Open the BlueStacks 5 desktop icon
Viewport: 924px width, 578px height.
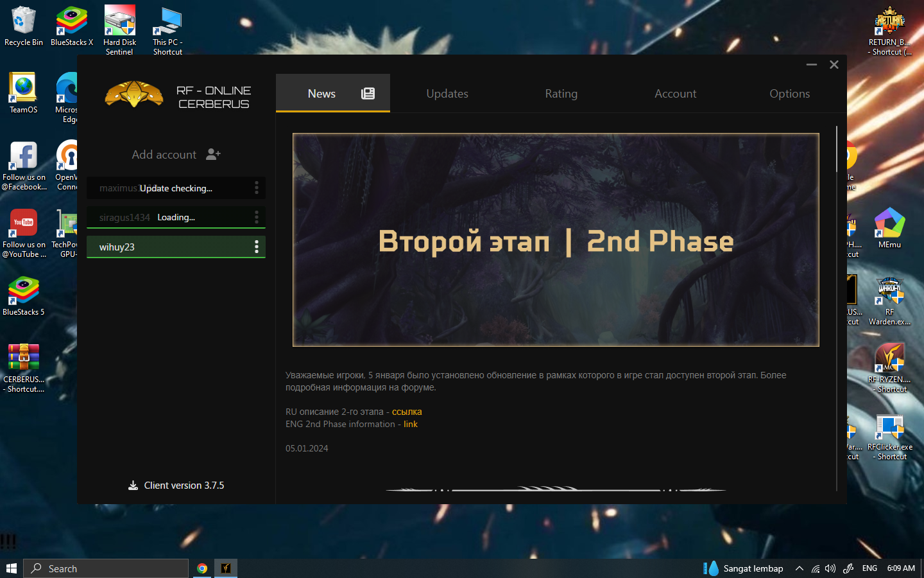(24, 296)
